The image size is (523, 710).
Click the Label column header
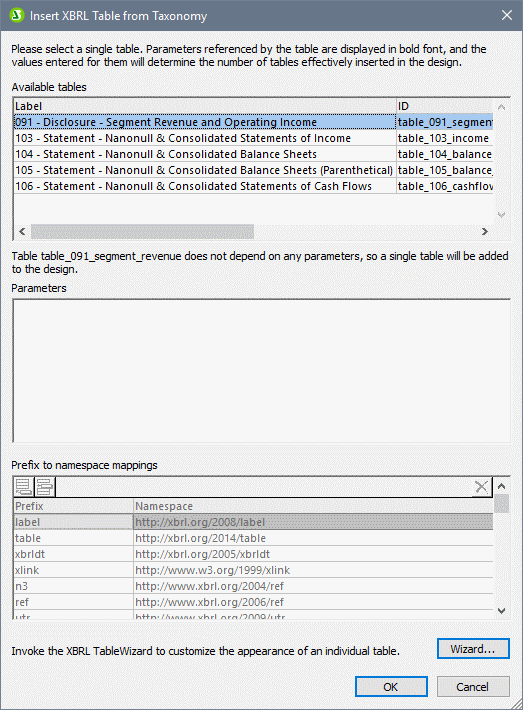pyautogui.click(x=205, y=106)
